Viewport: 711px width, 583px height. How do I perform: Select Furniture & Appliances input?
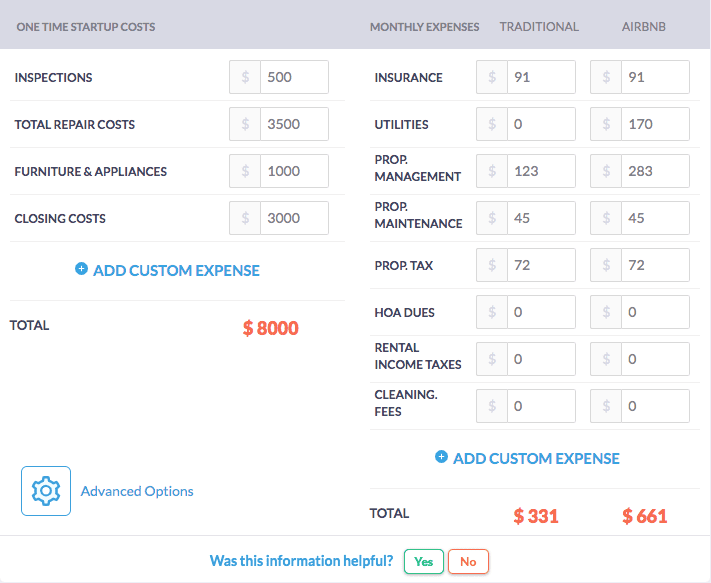tap(294, 172)
